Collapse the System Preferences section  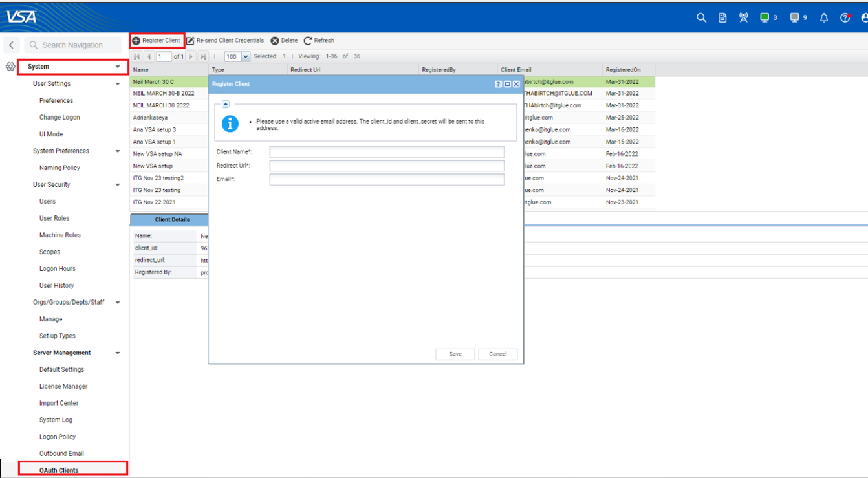[x=118, y=151]
